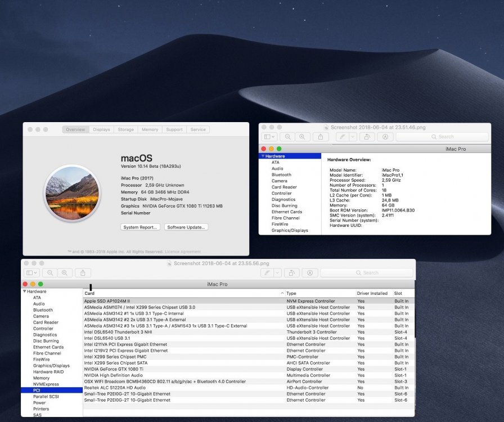Zoom in using the 23.55.56 Preview window toolbar
This screenshot has width=504, height=422.
point(65,273)
